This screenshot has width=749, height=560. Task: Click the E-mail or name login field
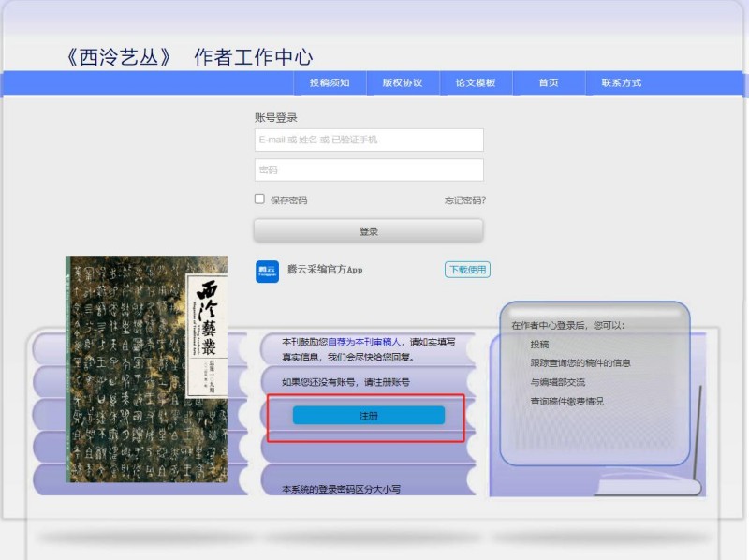[x=369, y=140]
